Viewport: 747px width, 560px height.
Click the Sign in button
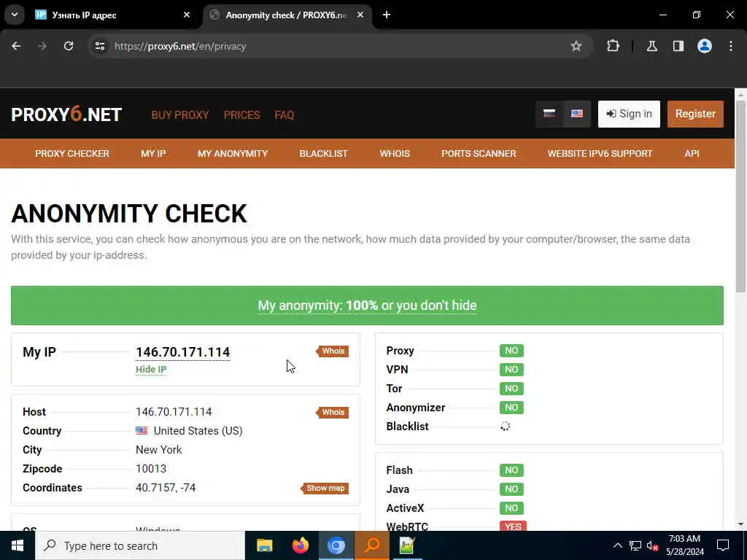[629, 114]
